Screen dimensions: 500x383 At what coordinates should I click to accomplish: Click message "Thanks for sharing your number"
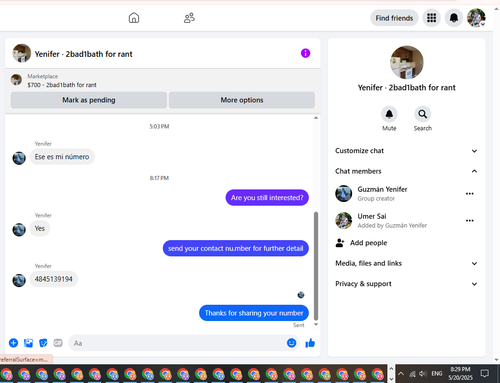254,313
